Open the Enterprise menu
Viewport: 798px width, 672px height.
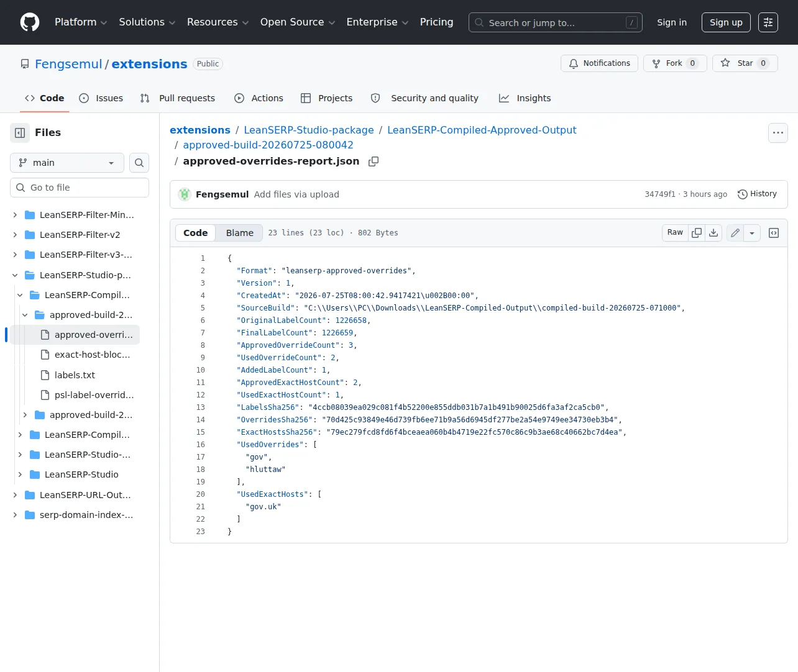(x=377, y=22)
